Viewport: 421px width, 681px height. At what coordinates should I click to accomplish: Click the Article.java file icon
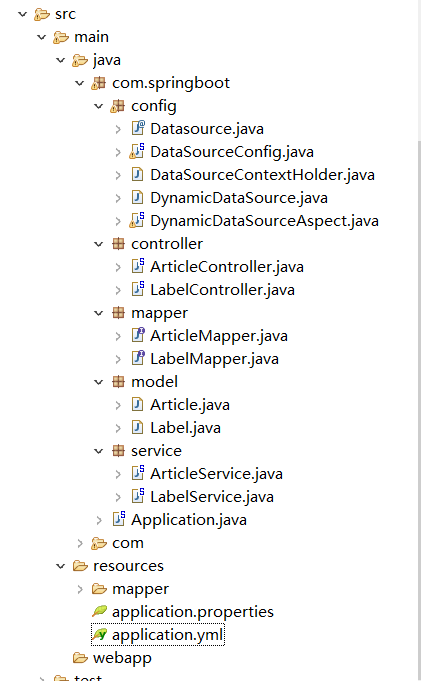click(137, 405)
